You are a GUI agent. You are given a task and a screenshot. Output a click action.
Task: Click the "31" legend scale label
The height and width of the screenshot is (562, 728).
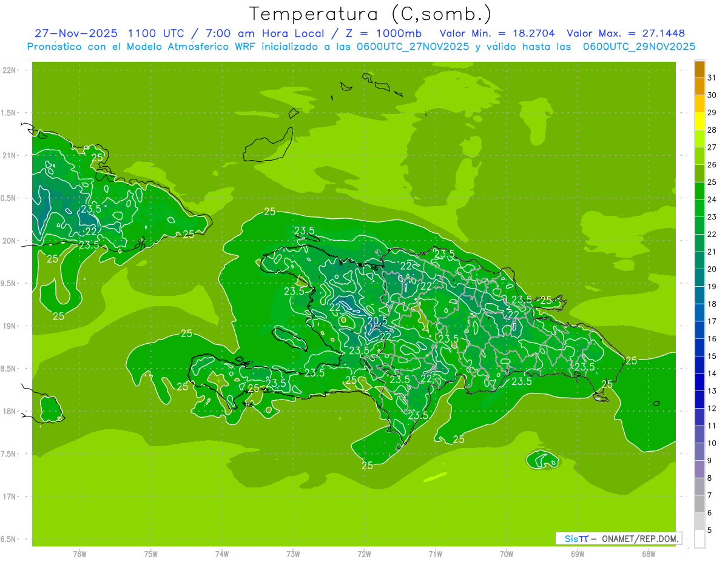[712, 78]
